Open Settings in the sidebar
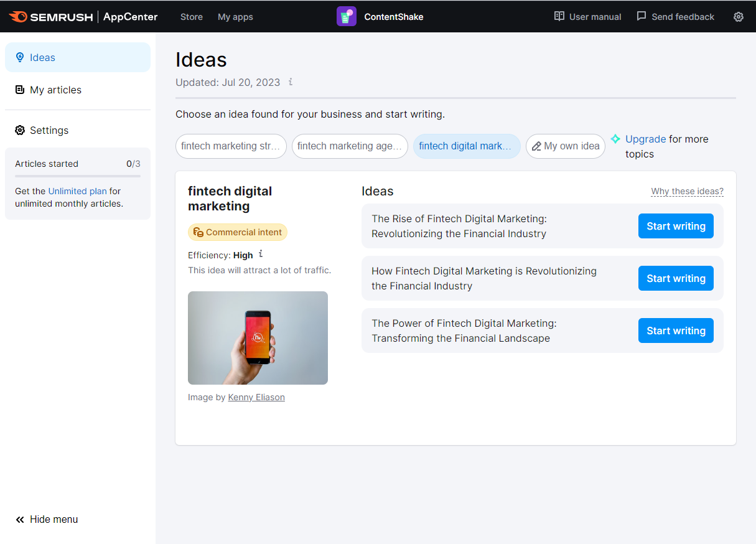The width and height of the screenshot is (756, 544). tap(78, 130)
